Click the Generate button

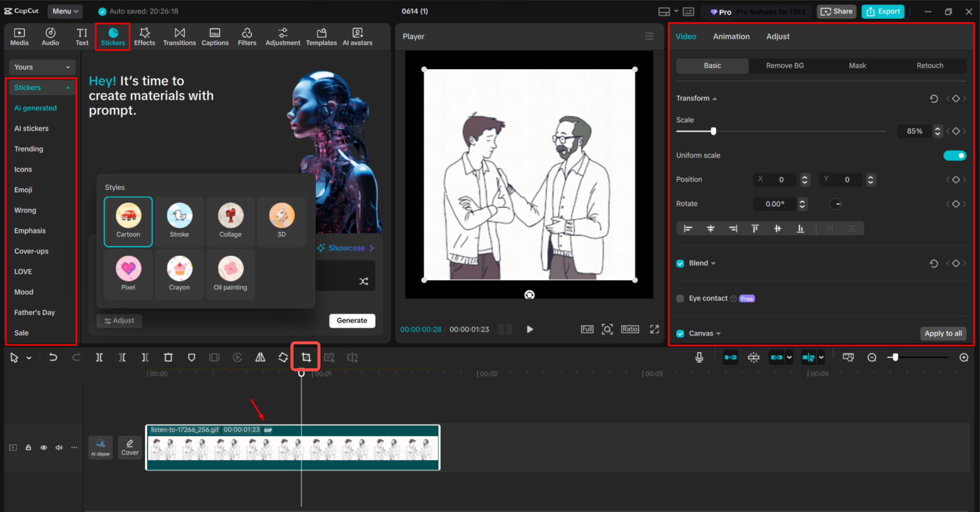pyautogui.click(x=352, y=321)
